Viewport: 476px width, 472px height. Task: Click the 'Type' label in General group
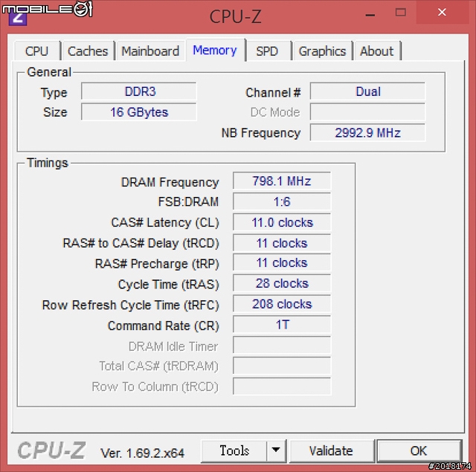54,93
